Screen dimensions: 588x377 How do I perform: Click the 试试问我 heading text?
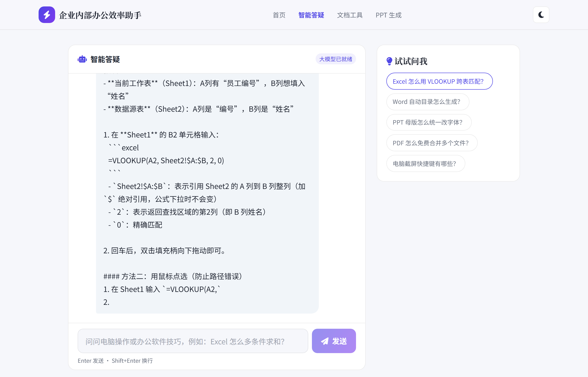[x=411, y=61]
